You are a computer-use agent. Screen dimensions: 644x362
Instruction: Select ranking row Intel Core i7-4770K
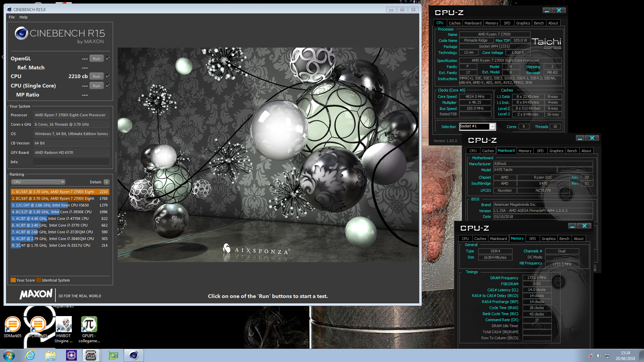point(60,219)
